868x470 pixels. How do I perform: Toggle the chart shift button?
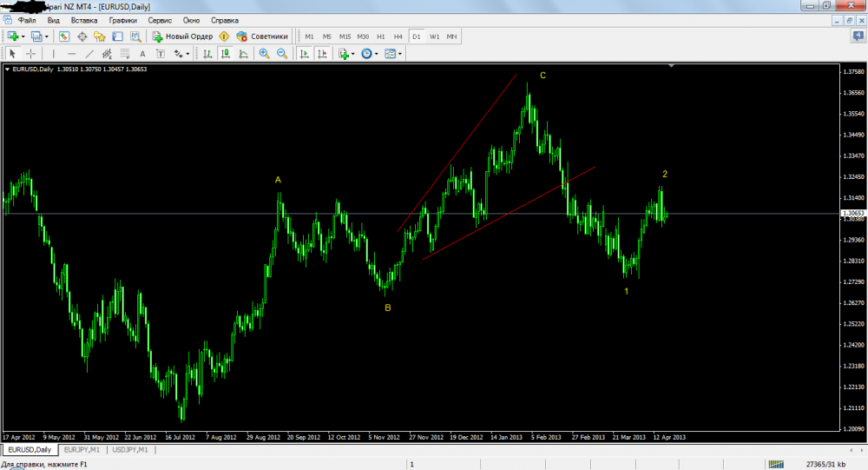322,54
